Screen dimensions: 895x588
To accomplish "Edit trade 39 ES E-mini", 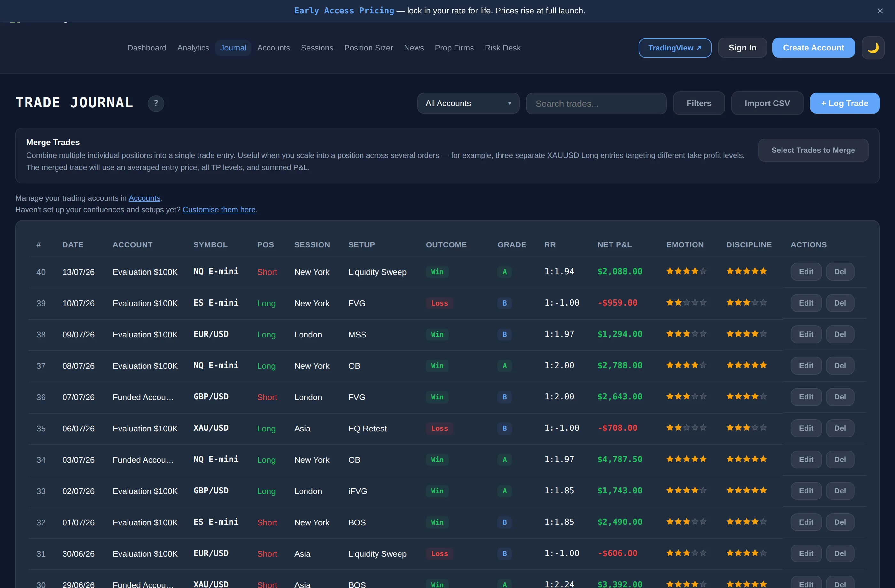I will click(x=806, y=303).
